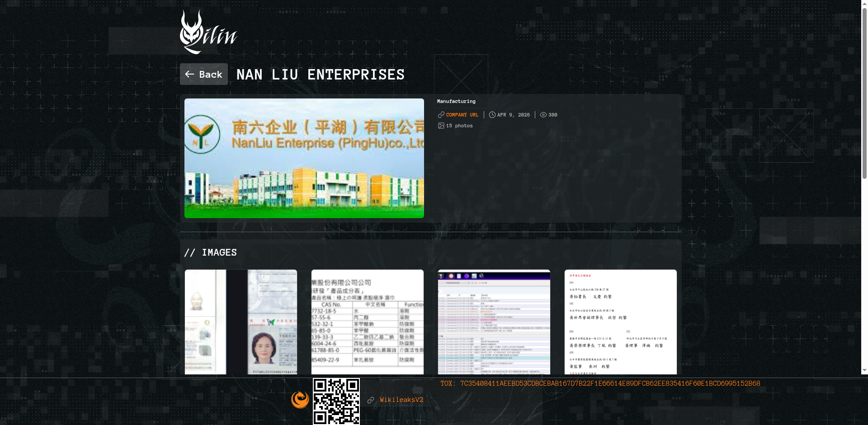Open the WikileaksV2 footer link
The image size is (868, 425).
click(401, 400)
